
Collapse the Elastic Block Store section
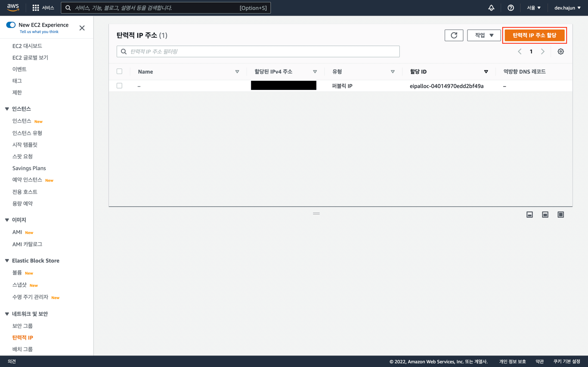tap(7, 261)
